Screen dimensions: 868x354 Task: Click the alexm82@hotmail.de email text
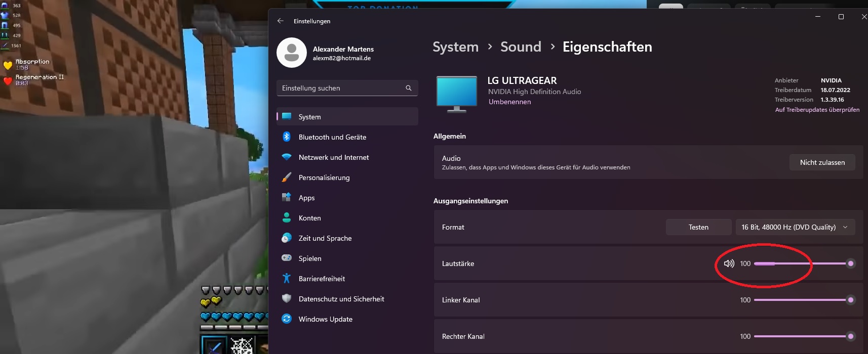[x=342, y=58]
